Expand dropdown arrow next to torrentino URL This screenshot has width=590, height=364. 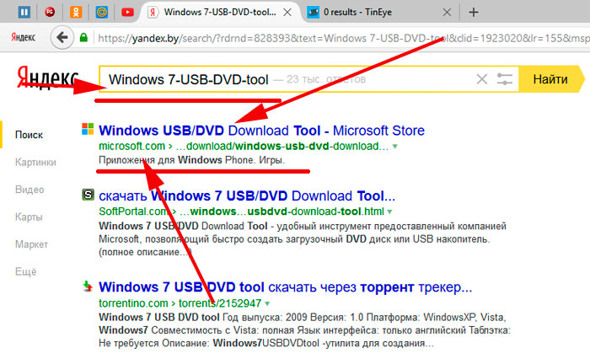(x=267, y=303)
